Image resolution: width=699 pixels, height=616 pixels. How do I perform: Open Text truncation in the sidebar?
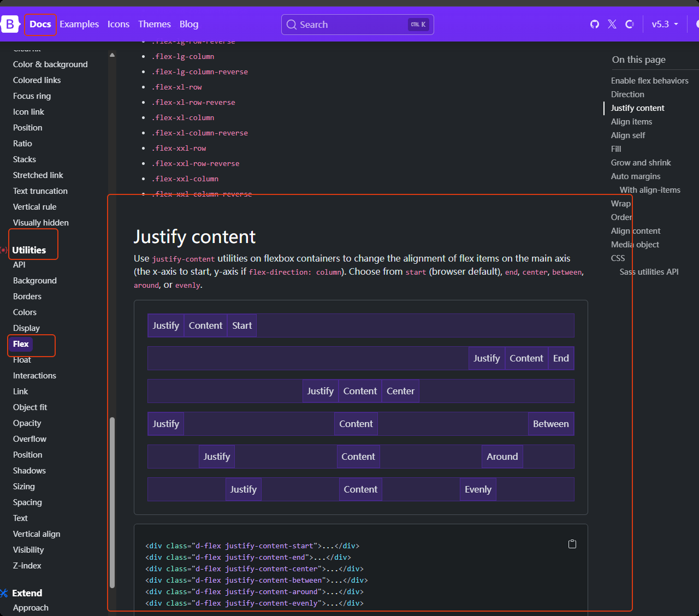(x=40, y=191)
